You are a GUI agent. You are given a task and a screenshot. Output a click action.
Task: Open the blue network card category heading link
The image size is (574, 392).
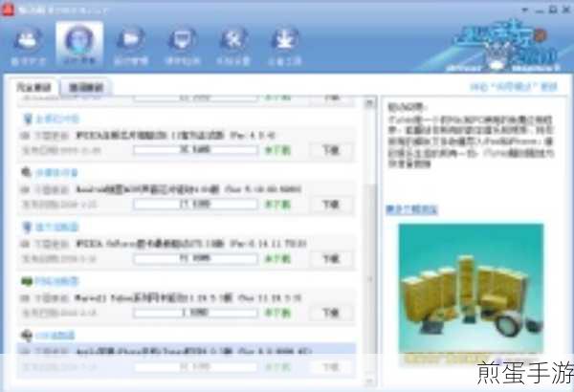[56, 281]
